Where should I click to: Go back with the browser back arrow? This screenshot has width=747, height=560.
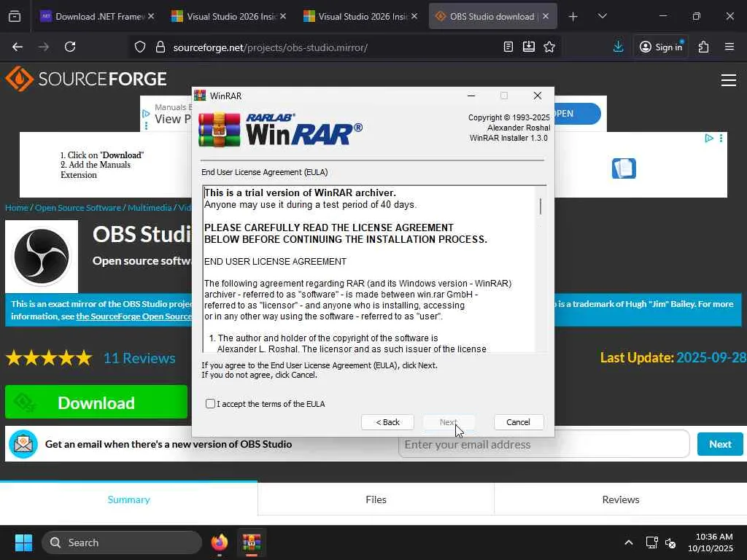coord(18,47)
